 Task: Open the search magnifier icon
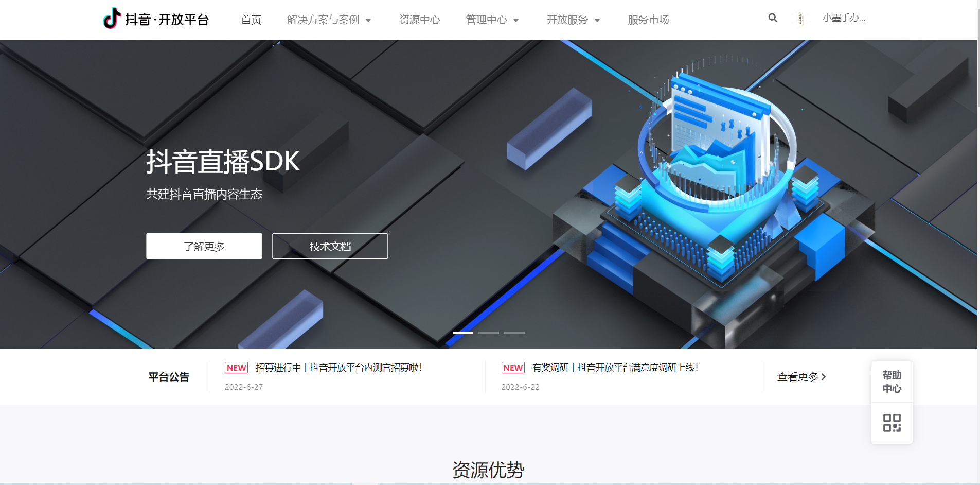click(x=772, y=18)
